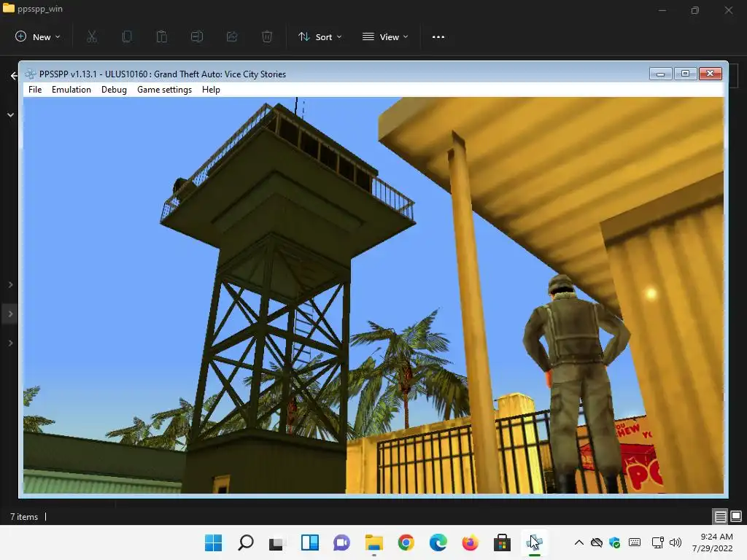Click the Share icon in Explorer toolbar

click(232, 36)
